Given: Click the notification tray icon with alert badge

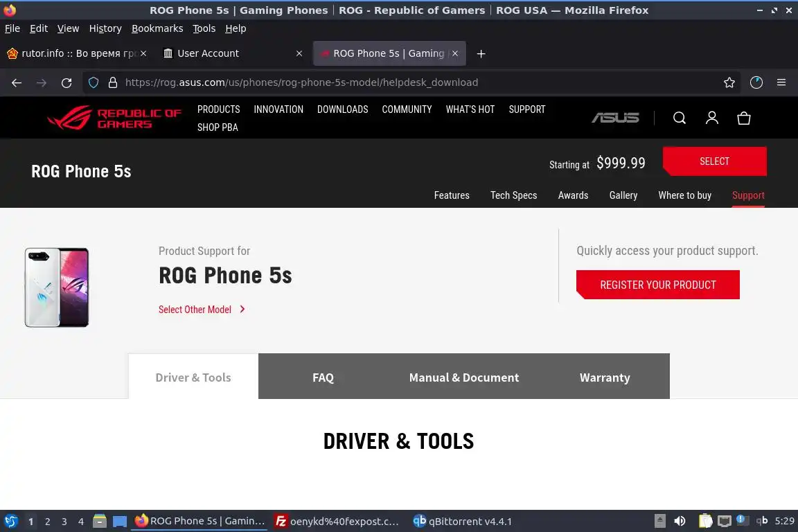Looking at the screenshot, I should (x=741, y=520).
